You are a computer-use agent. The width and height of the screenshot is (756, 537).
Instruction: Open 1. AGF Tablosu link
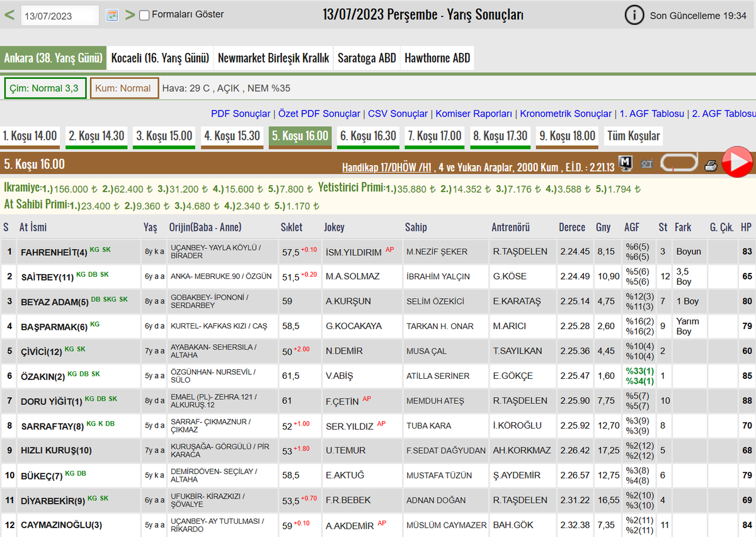pos(652,114)
